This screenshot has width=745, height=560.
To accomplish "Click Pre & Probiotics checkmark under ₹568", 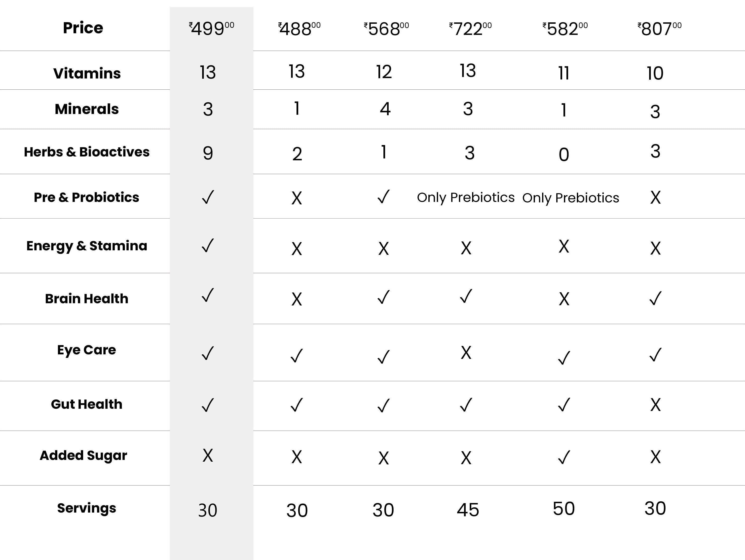I will (x=384, y=197).
